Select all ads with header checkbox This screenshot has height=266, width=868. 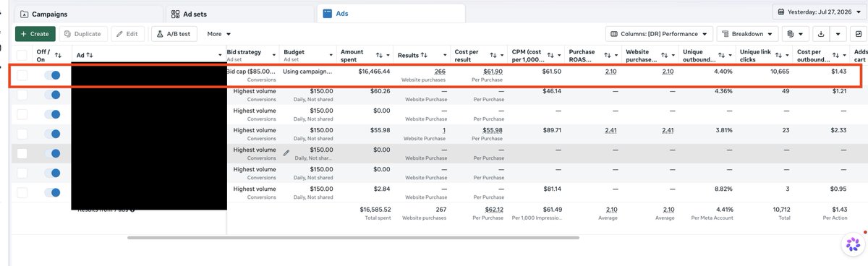tap(22, 55)
